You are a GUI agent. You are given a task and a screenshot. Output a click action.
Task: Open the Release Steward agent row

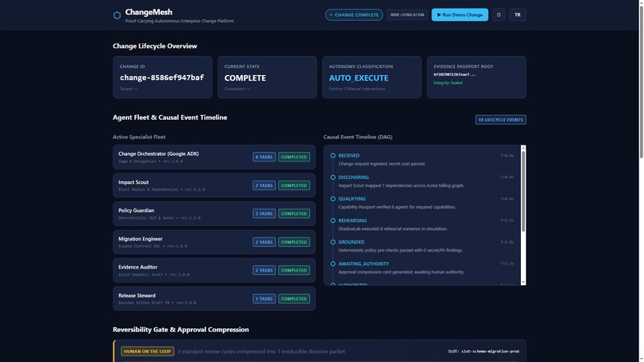(214, 299)
